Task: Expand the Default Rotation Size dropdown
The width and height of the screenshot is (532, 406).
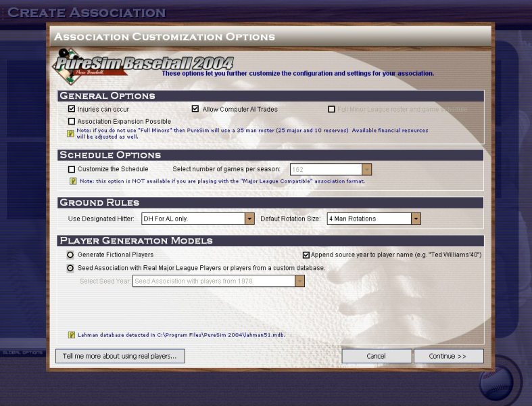Action: tap(416, 219)
